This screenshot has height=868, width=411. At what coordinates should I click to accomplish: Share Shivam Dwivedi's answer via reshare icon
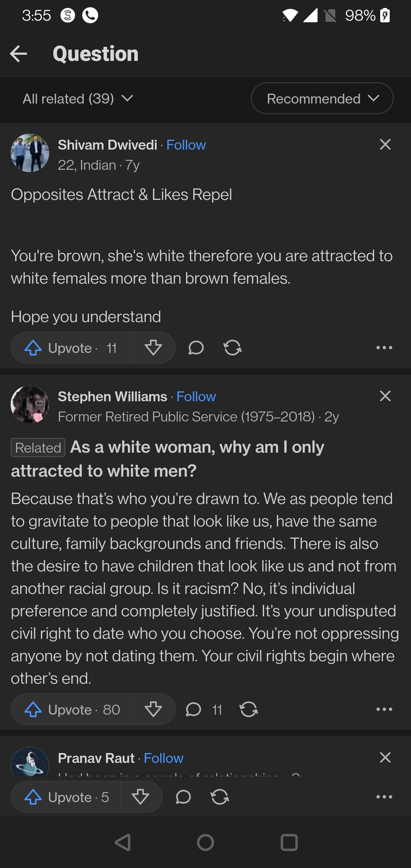click(x=233, y=348)
